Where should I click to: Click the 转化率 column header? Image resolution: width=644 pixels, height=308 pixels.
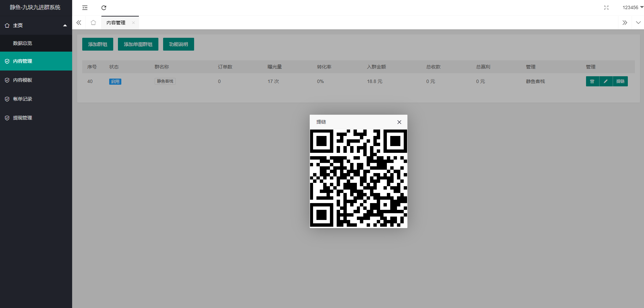point(324,67)
